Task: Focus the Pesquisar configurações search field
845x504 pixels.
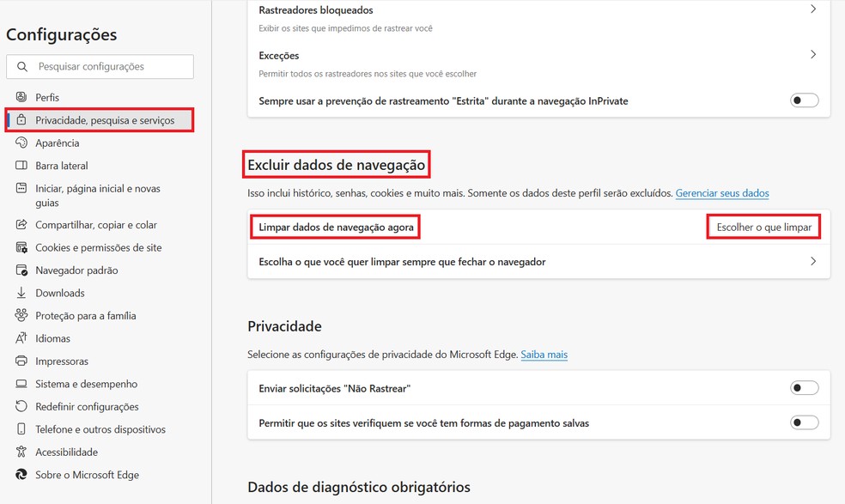Action: click(100, 66)
